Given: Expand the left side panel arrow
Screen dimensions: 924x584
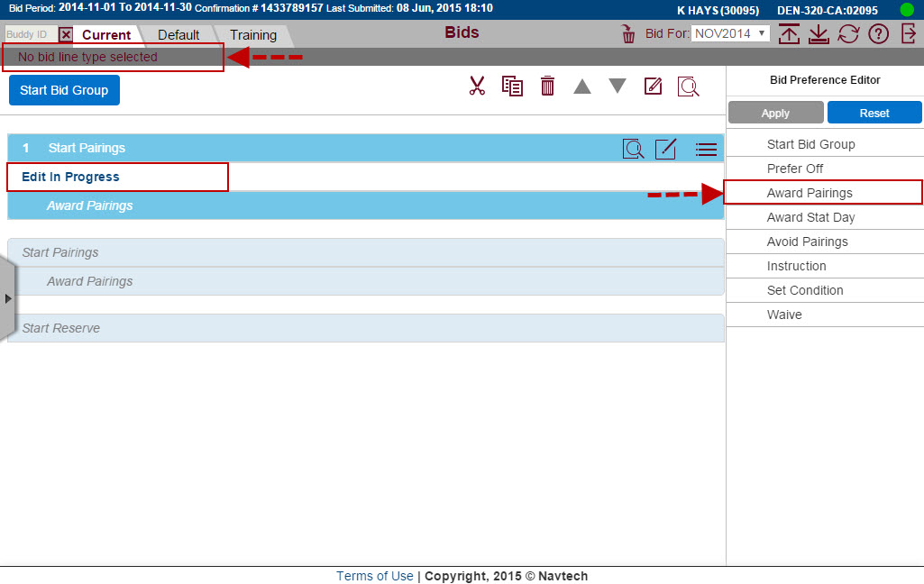Looking at the screenshot, I should [x=8, y=298].
